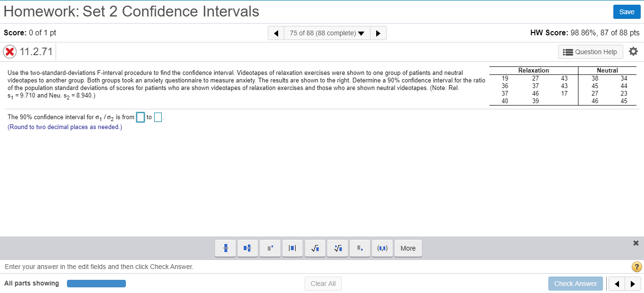Click the red incorrect mark beside 11.2.71
Screen dimensions: 644x293
click(9, 51)
